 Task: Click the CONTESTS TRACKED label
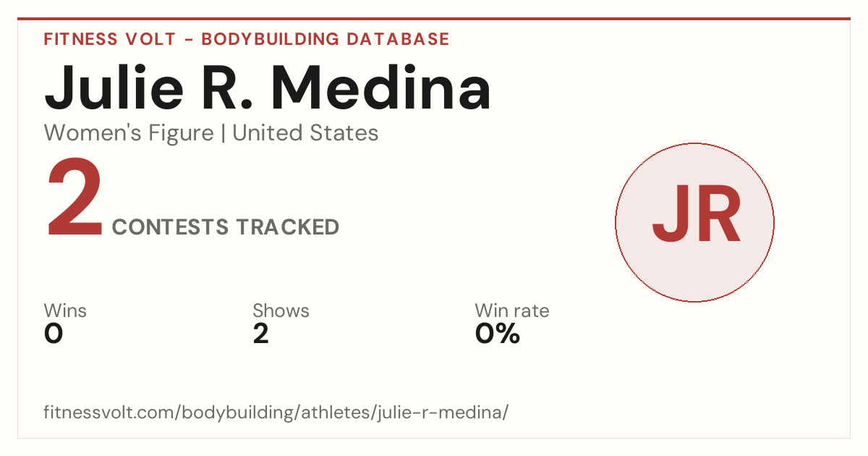[x=226, y=227]
